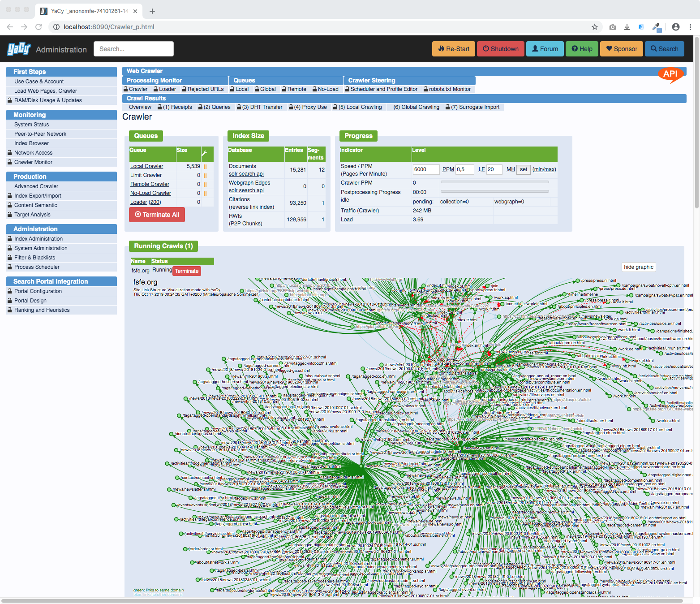
Task: Click the Shutdown button
Action: 501,49
